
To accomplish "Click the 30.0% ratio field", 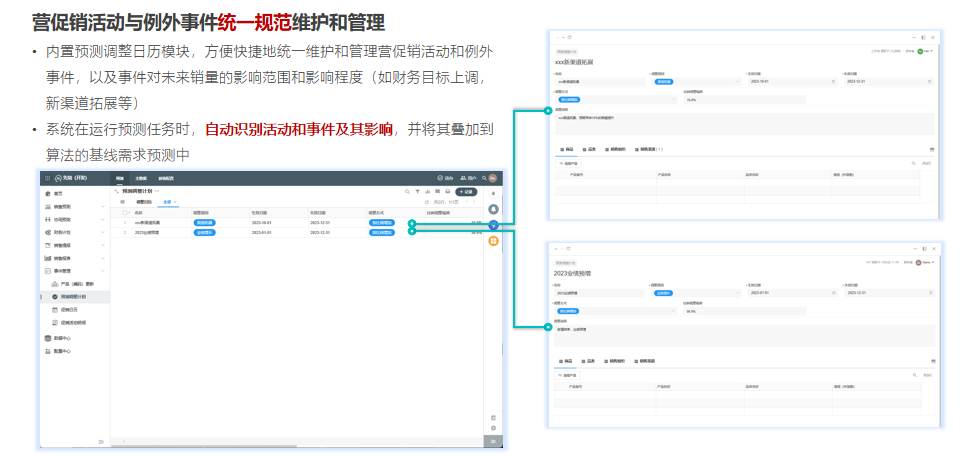I will click(744, 311).
